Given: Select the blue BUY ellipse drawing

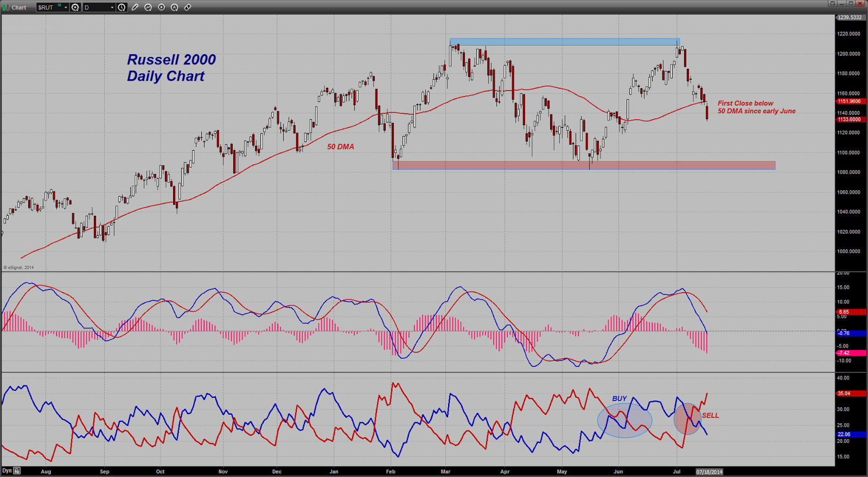Looking at the screenshot, I should pos(624,421).
